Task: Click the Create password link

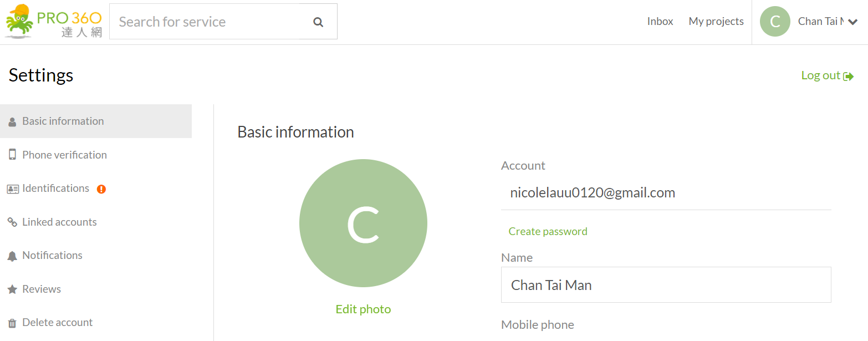Action: click(x=548, y=231)
